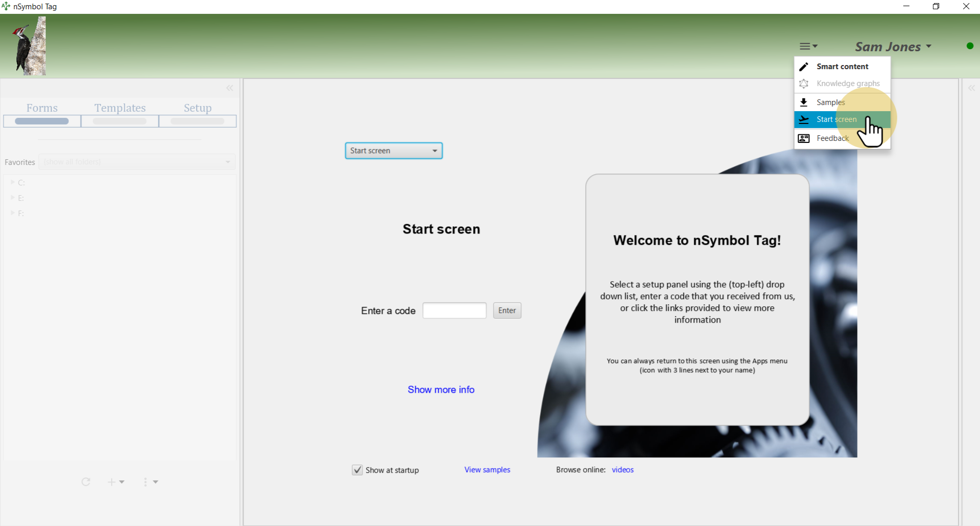The image size is (980, 526).
Task: Click the green status indicator dot
Action: 970,46
